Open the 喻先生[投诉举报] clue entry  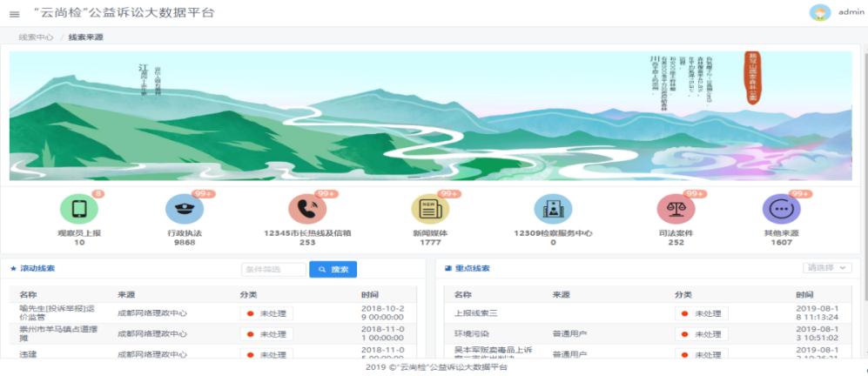49,312
